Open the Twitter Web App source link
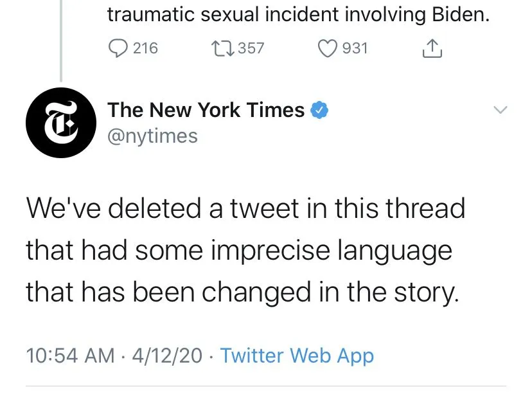The height and width of the screenshot is (396, 532). (297, 355)
